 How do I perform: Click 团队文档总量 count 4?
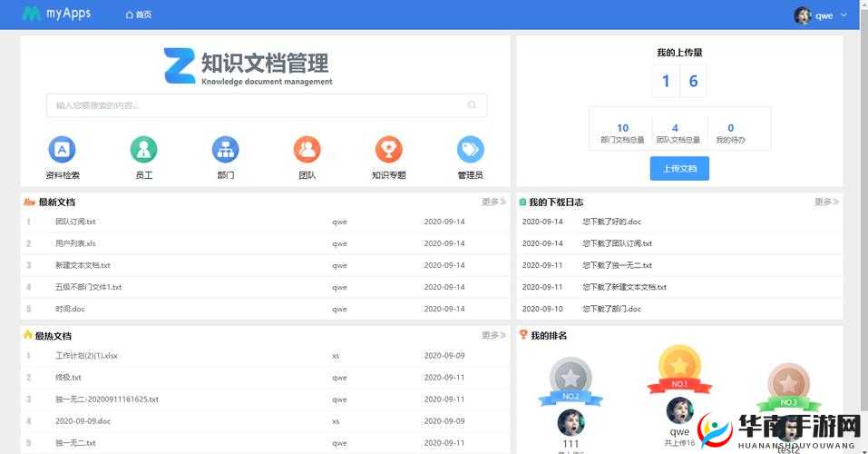click(675, 128)
